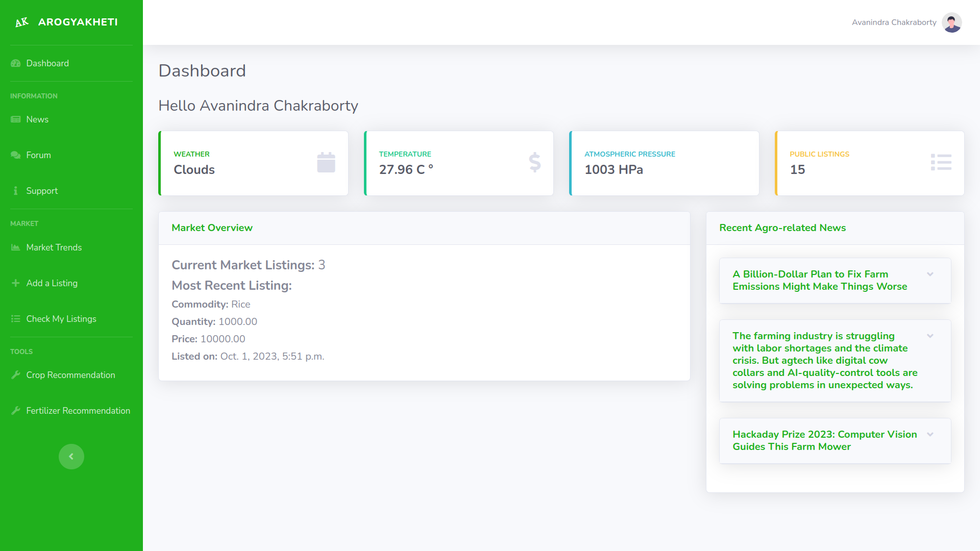Click the Support info icon
Image resolution: width=980 pixels, height=551 pixels.
16,191
